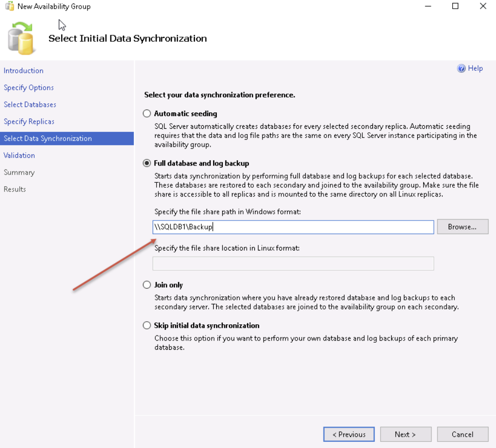Viewport: 496px width, 448px height.
Task: Click the Summary step in sidebar
Action: click(19, 173)
